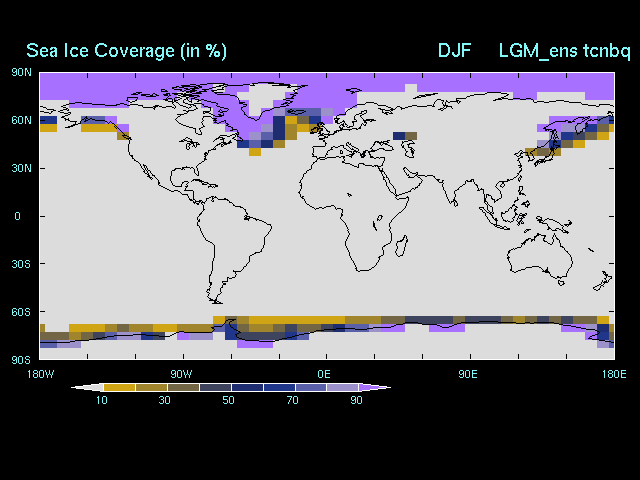Select the 60S latitude axis label
The width and height of the screenshot is (640, 480).
tap(20, 312)
